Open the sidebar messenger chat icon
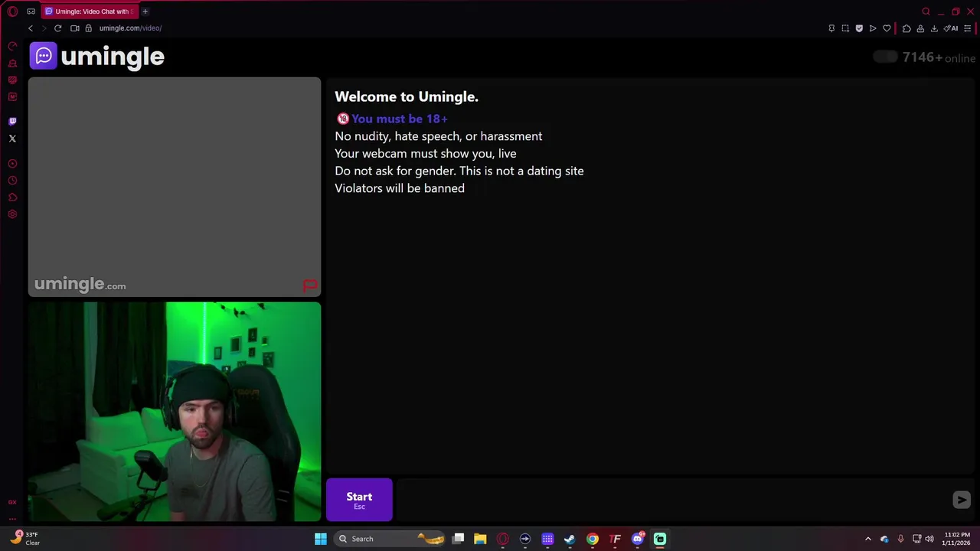This screenshot has width=980, height=551. [x=12, y=80]
